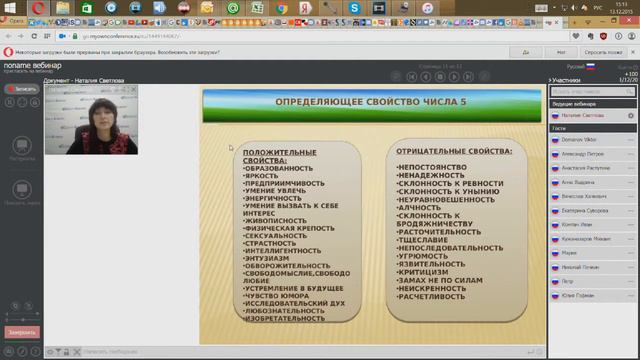Click the Windows Start button
Screen dimensions: 640x360
(10, 8)
